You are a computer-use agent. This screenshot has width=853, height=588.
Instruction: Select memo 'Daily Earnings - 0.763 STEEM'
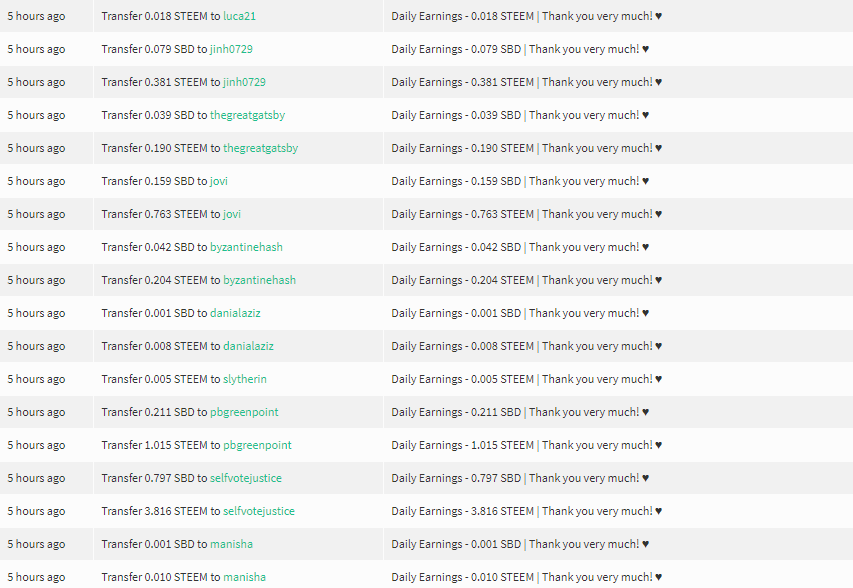coord(462,214)
